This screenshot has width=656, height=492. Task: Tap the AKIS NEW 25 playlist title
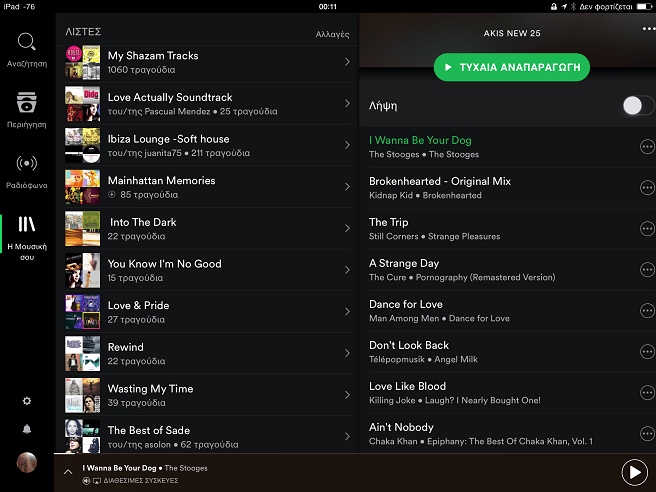512,33
